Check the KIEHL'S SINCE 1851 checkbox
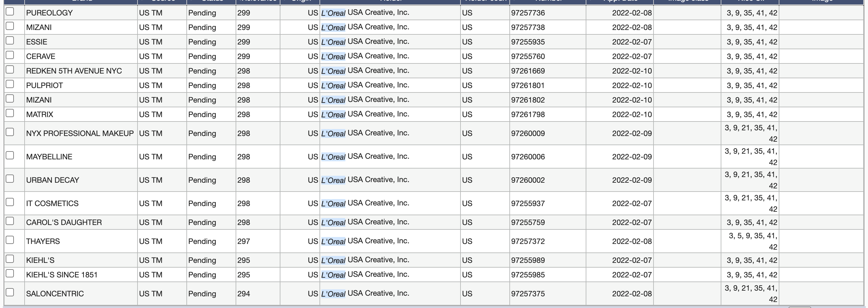 (10, 273)
